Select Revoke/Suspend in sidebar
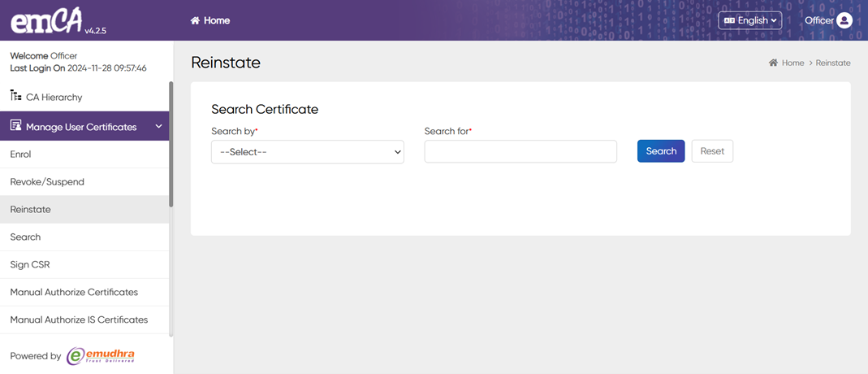The width and height of the screenshot is (868, 374). pos(47,182)
